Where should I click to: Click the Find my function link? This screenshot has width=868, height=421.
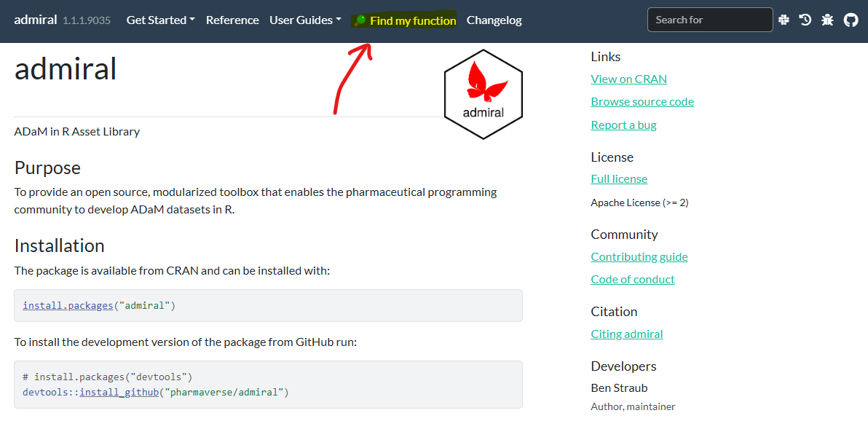[405, 20]
